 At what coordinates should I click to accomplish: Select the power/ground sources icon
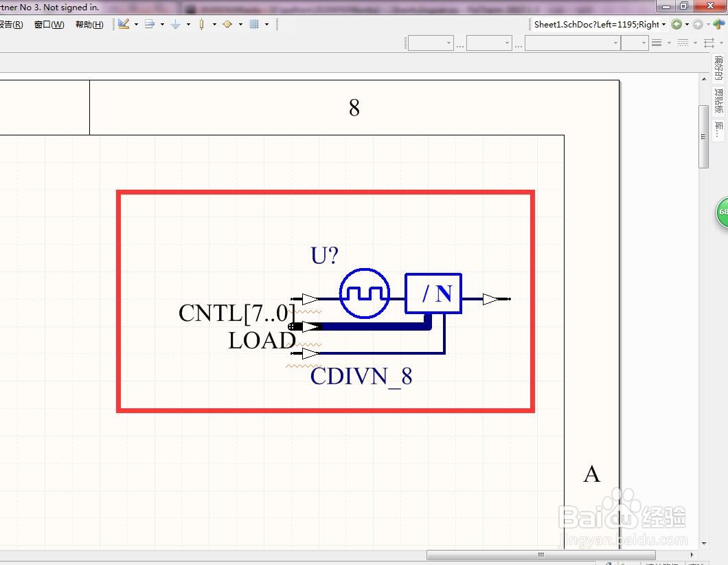pyautogui.click(x=176, y=24)
